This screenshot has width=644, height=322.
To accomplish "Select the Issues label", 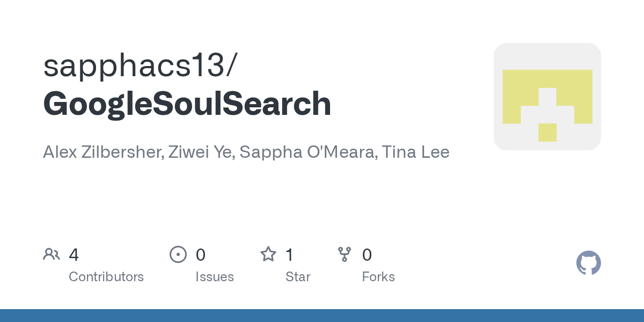I will click(215, 277).
